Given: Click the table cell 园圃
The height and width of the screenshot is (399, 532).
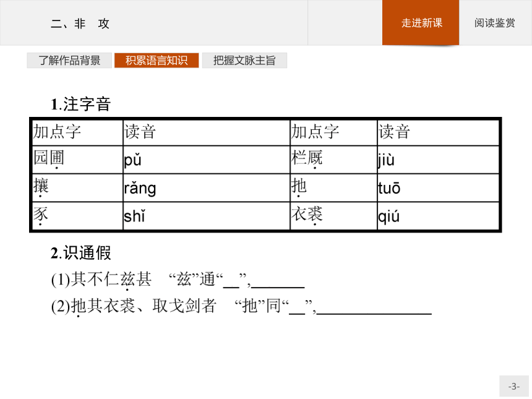Looking at the screenshot, I should pos(77,160).
